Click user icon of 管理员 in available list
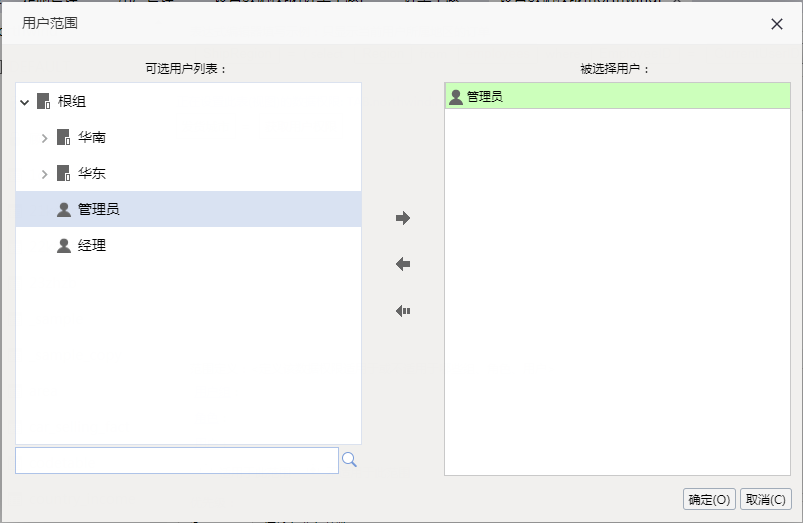The width and height of the screenshot is (803, 523). [x=64, y=210]
